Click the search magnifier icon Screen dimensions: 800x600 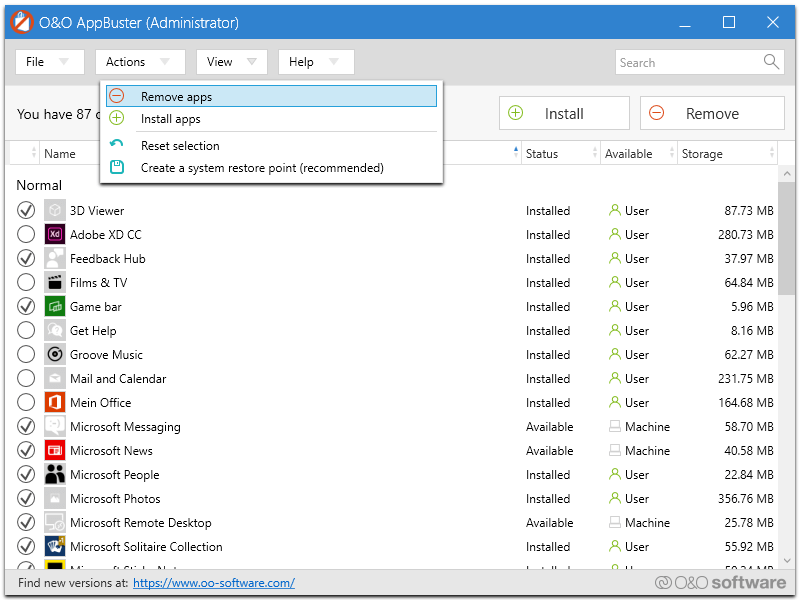771,62
